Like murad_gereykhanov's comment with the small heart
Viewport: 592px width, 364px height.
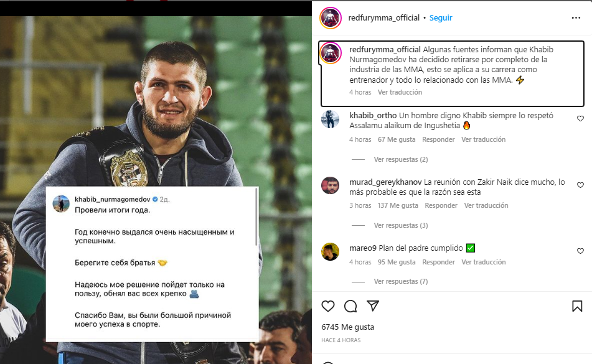580,185
